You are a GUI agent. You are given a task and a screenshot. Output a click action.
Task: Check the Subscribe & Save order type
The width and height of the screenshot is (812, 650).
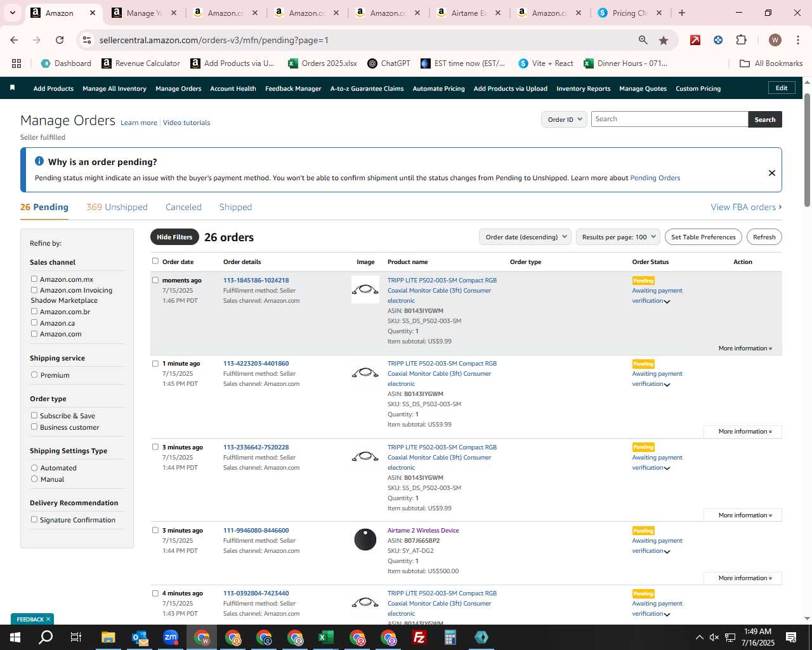click(34, 415)
